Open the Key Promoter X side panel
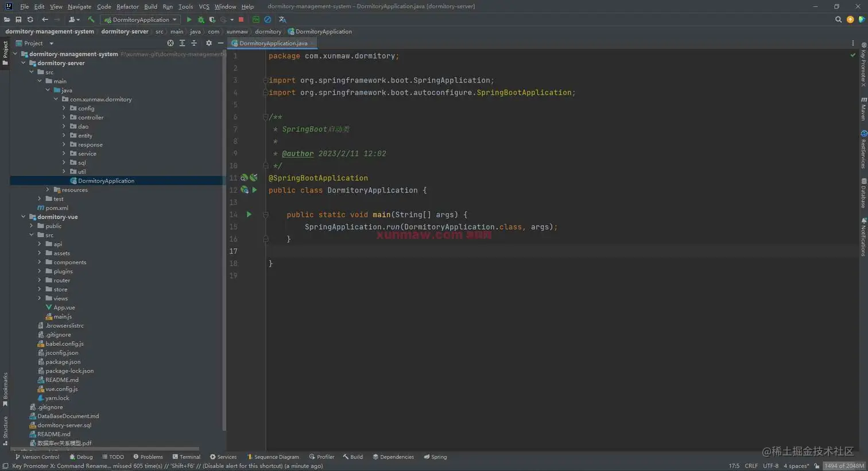868x471 pixels. tap(863, 64)
